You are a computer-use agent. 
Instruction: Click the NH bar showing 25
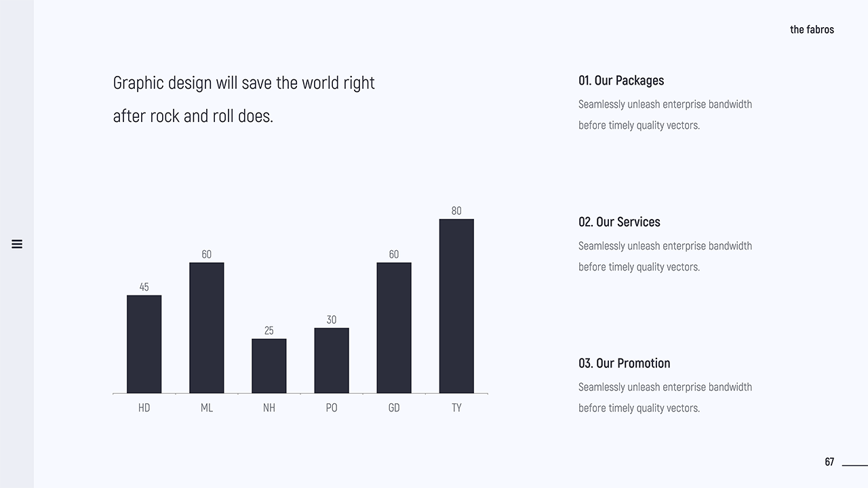(x=269, y=366)
